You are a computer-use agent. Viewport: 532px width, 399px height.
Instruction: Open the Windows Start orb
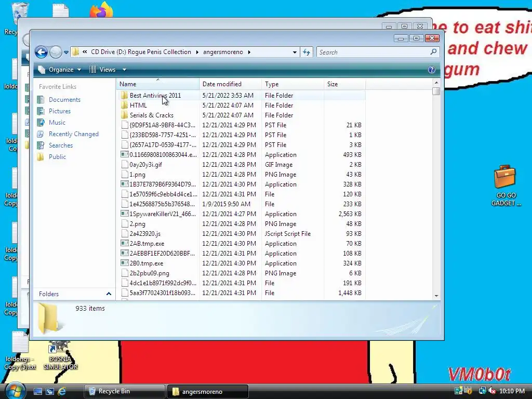tap(14, 391)
